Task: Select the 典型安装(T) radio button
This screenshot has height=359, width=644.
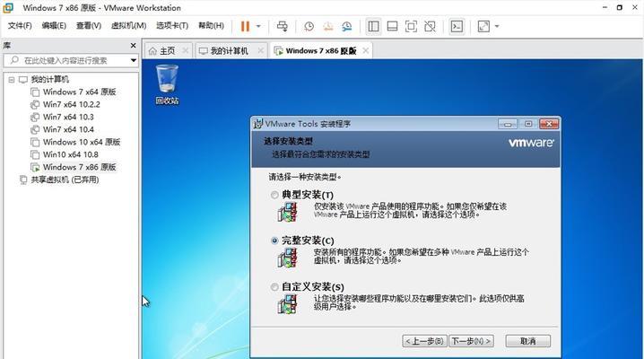Action: (274, 195)
